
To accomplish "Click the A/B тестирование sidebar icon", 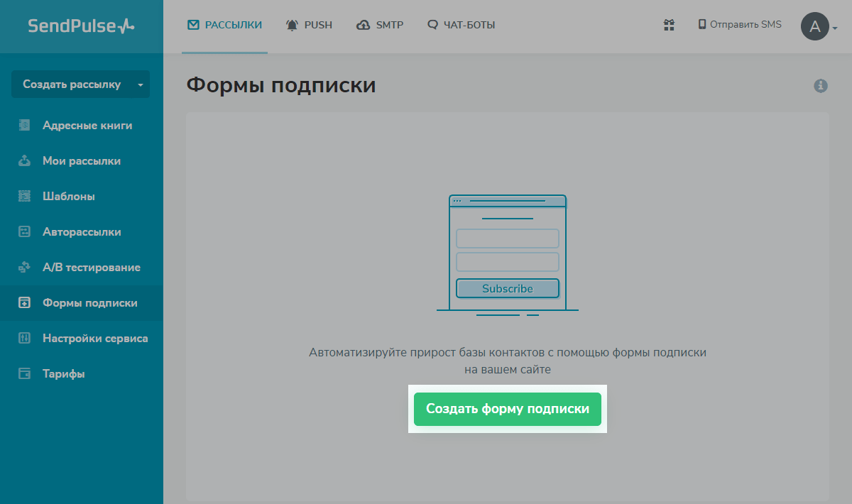I will [x=25, y=267].
